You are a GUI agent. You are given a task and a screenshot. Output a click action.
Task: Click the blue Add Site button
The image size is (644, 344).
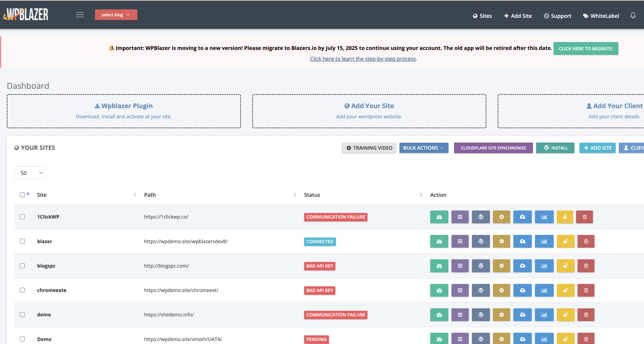[x=597, y=148]
